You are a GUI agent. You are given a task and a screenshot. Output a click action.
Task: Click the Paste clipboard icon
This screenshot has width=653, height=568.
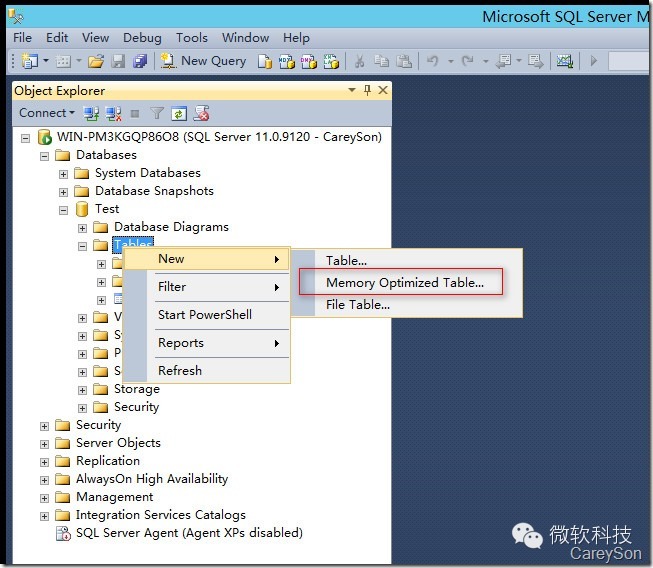point(404,62)
